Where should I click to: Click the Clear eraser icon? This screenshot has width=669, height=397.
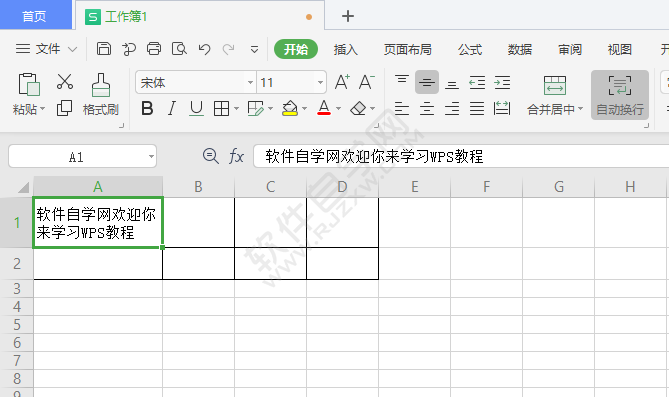click(358, 109)
